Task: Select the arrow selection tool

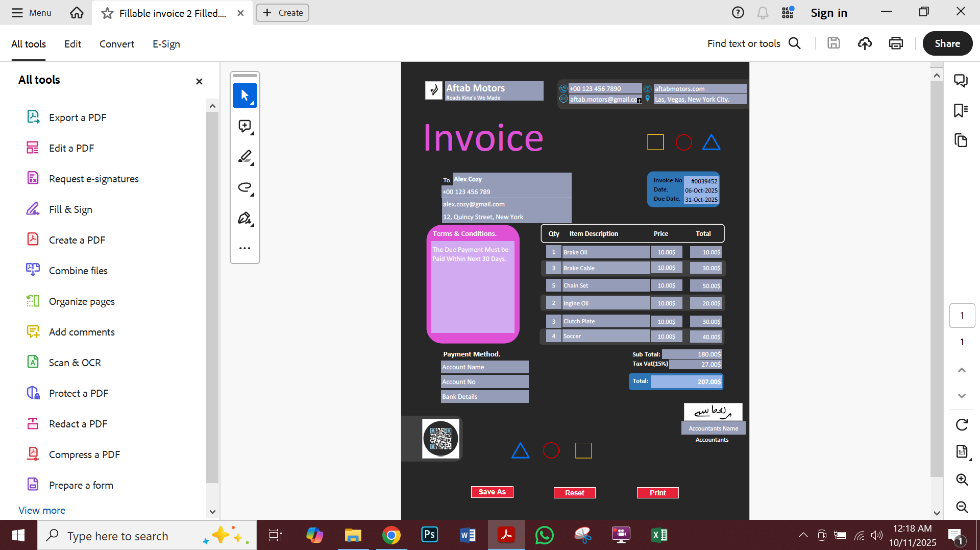Action: [245, 95]
